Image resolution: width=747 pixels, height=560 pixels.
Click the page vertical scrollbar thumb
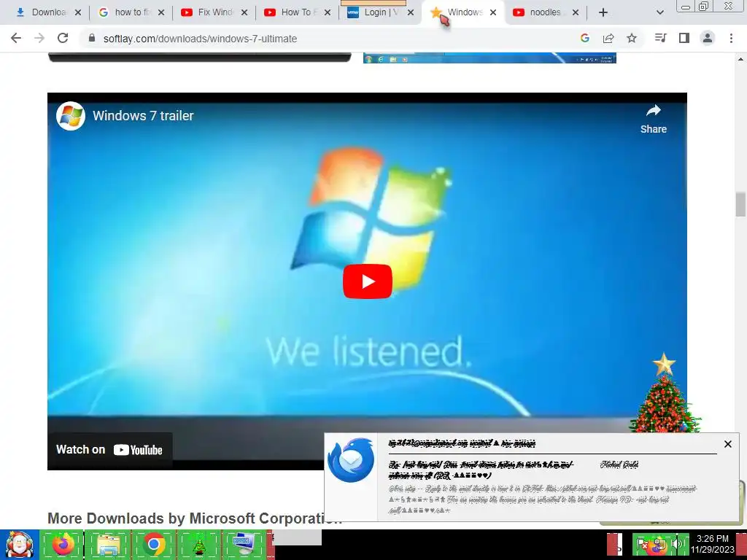[x=740, y=204]
